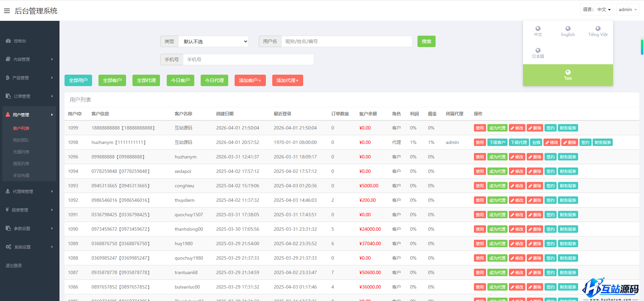Screen dimensions: 644x301
Task: Choose Tiếng Việt globe language icon
Action: pyautogui.click(x=598, y=29)
